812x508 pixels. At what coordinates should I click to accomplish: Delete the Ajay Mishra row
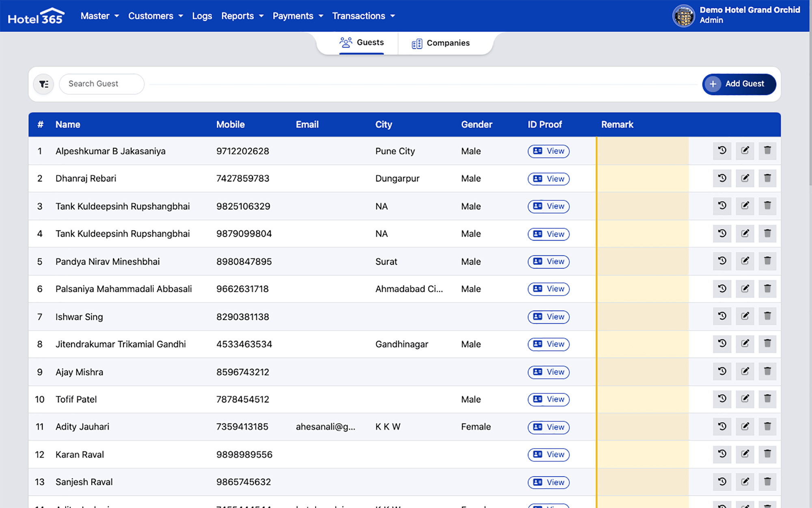[767, 371]
